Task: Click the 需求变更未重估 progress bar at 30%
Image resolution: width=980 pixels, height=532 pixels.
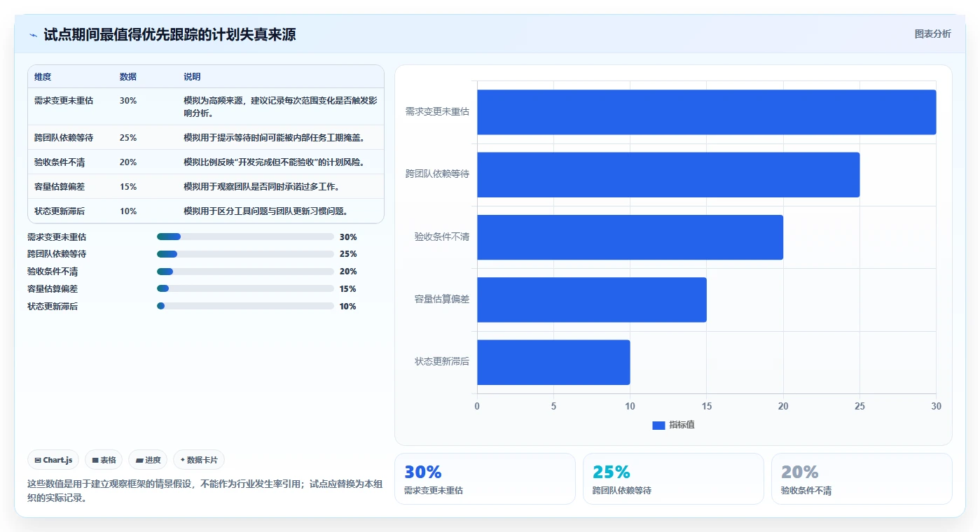Action: (x=245, y=237)
